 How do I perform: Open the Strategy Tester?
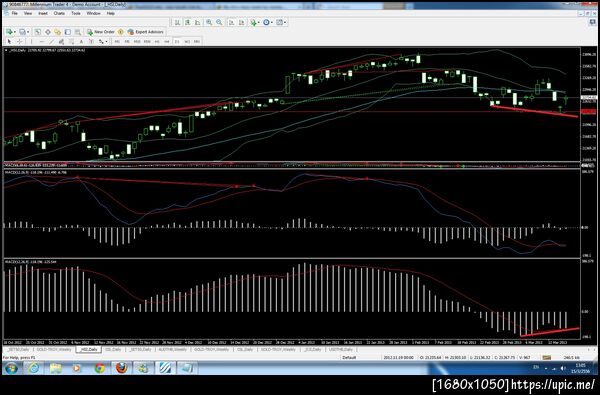[78, 32]
